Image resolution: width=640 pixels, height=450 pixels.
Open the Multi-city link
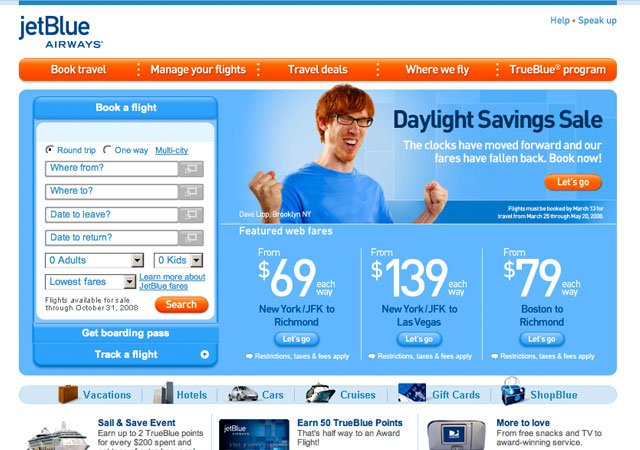click(x=171, y=150)
